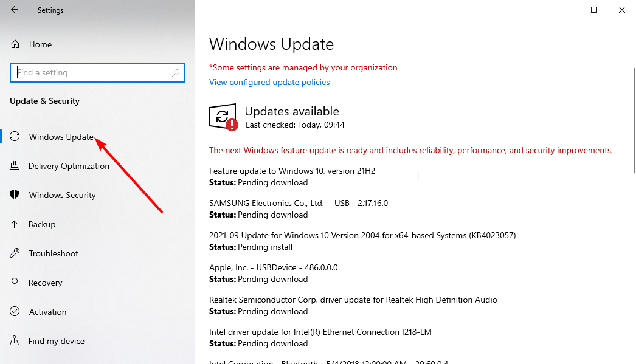Select Windows Update in the sidebar

click(x=61, y=137)
